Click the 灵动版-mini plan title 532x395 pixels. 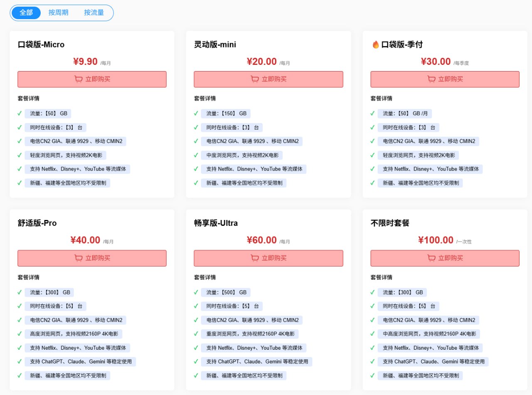[215, 44]
